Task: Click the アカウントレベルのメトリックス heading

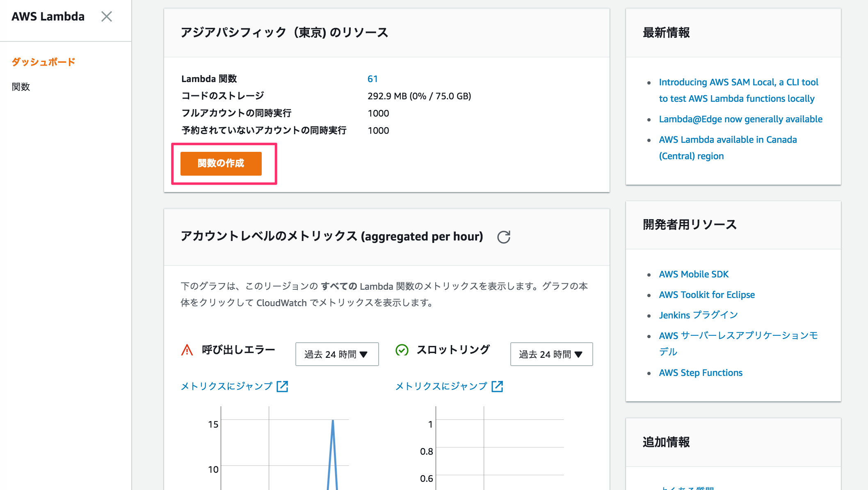Action: [x=332, y=236]
